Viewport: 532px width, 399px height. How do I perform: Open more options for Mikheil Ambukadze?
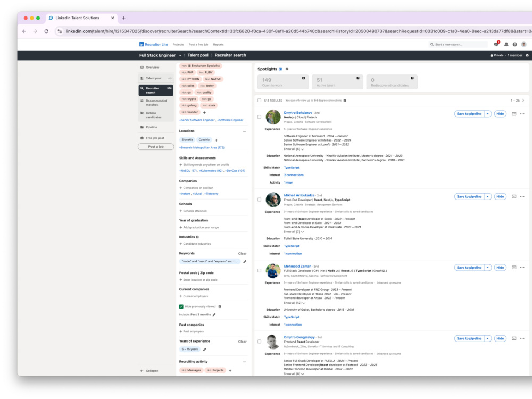[522, 196]
